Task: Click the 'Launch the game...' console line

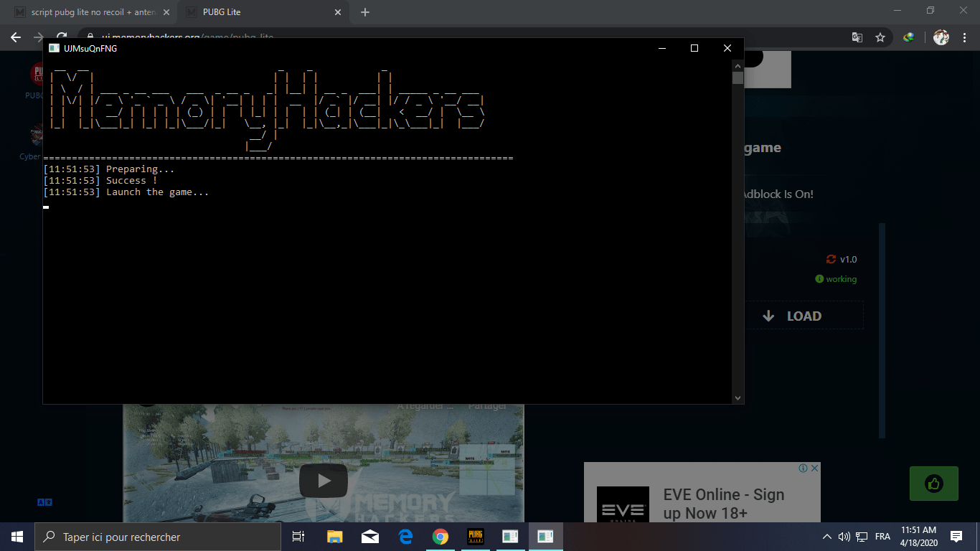Action: pos(126,192)
